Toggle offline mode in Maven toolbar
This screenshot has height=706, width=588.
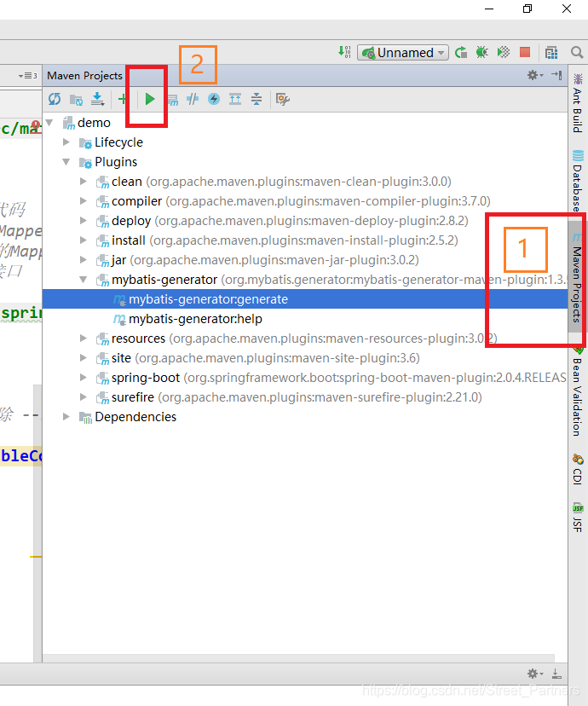(193, 99)
